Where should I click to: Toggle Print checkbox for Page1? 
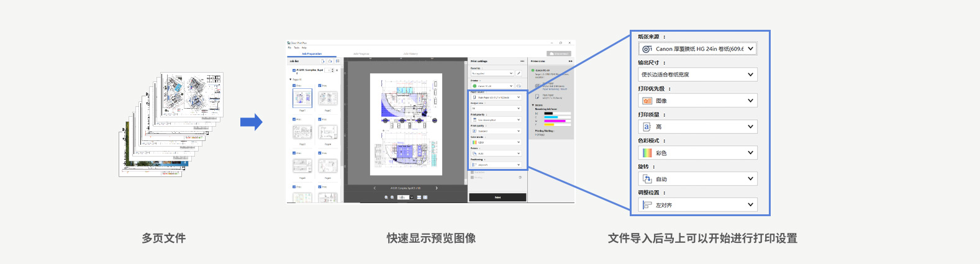point(294,86)
